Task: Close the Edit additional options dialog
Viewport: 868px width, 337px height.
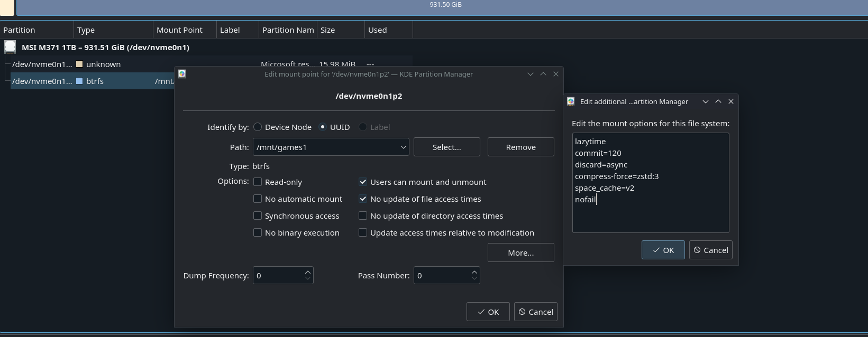Action: tap(731, 101)
